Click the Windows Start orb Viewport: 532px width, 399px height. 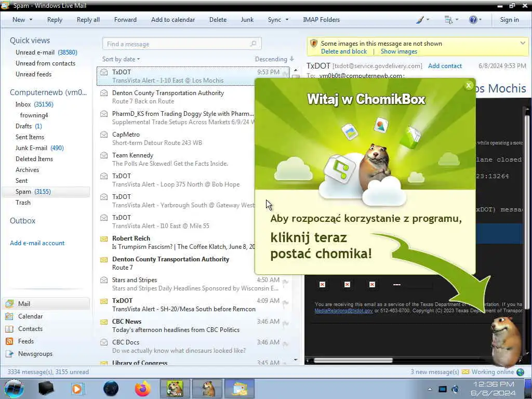(x=14, y=389)
